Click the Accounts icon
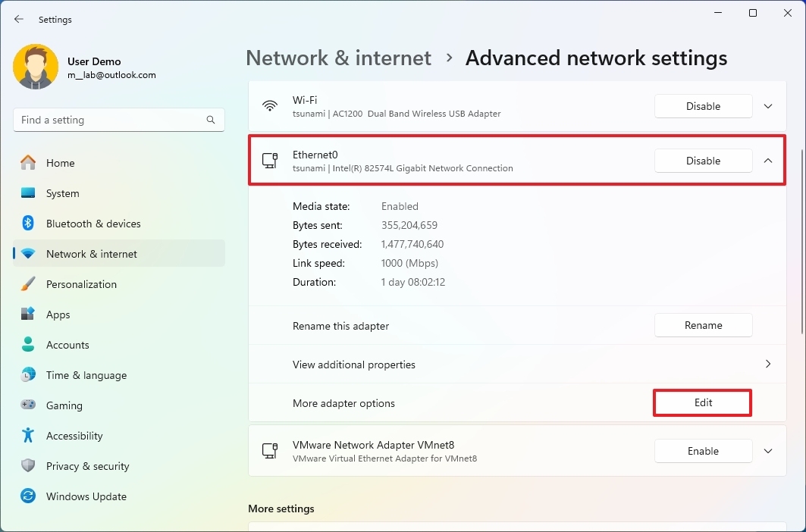 point(27,345)
